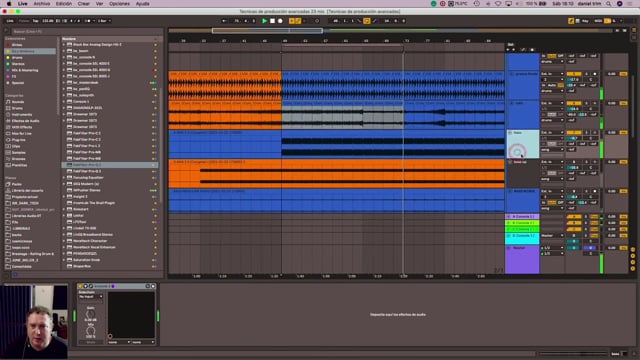640x360 pixels.
Task: Open the Crear menu
Action: click(x=84, y=4)
